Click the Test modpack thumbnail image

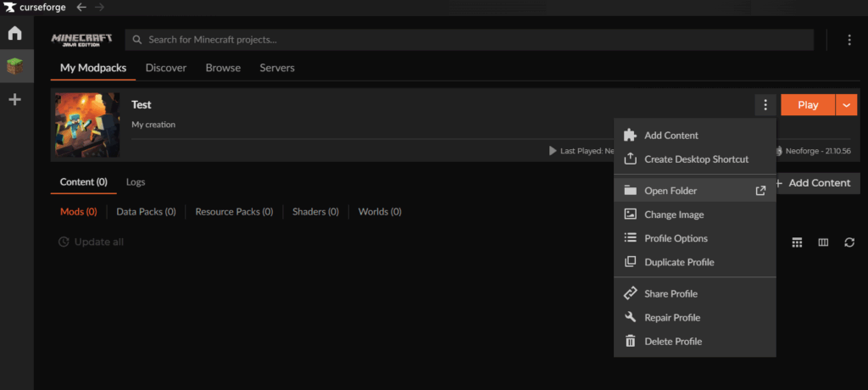87,125
